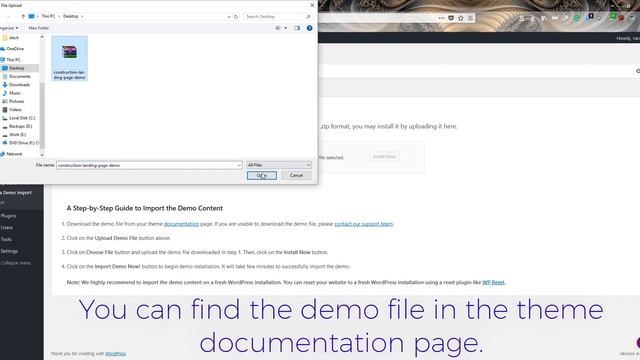The width and height of the screenshot is (640, 360).
Task: Click the Open button in File Upload dialog
Action: tap(262, 176)
